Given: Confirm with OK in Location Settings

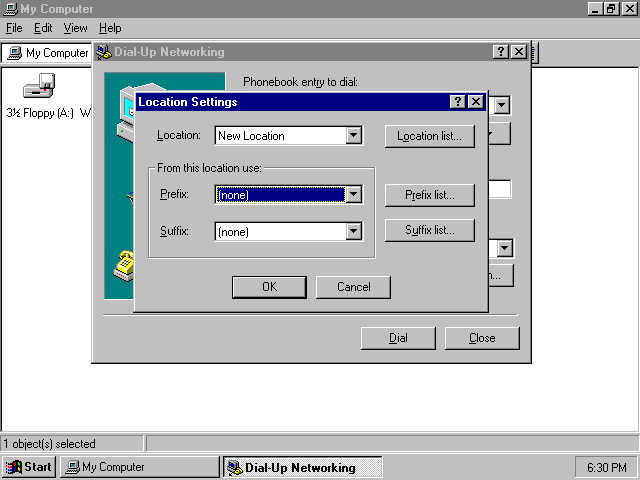Looking at the screenshot, I should pos(269,287).
